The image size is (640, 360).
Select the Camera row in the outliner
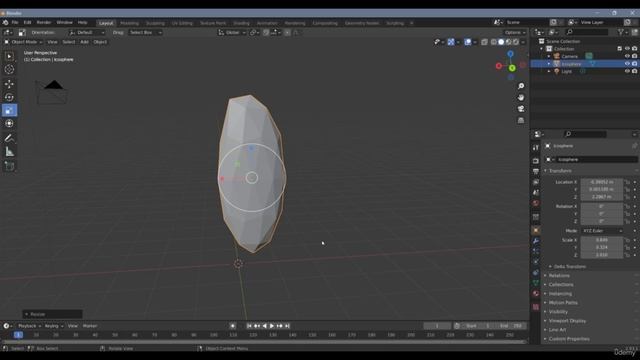[x=584, y=56]
